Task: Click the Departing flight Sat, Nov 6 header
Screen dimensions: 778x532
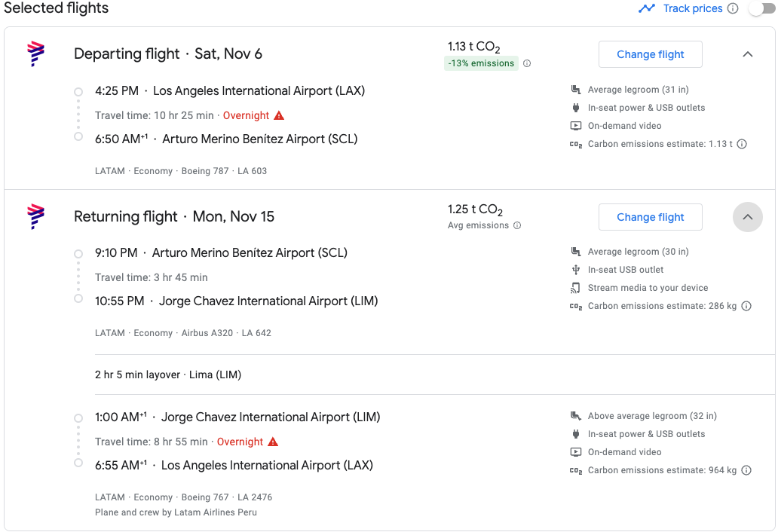Action: click(x=167, y=54)
